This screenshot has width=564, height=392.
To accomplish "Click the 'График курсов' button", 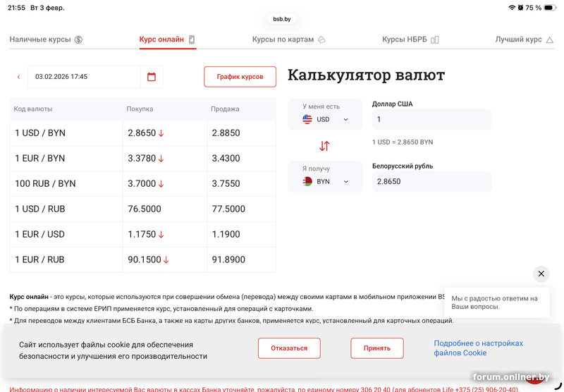I will click(x=240, y=77).
